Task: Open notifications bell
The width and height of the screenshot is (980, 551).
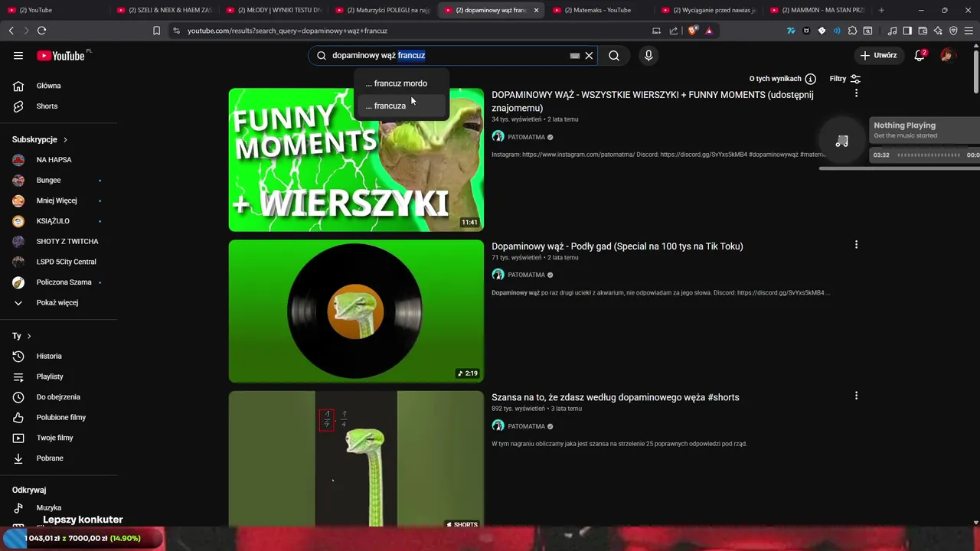Action: click(x=920, y=55)
